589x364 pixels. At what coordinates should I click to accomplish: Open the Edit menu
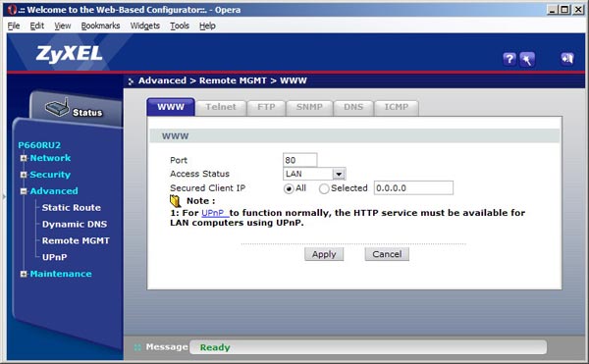point(37,26)
